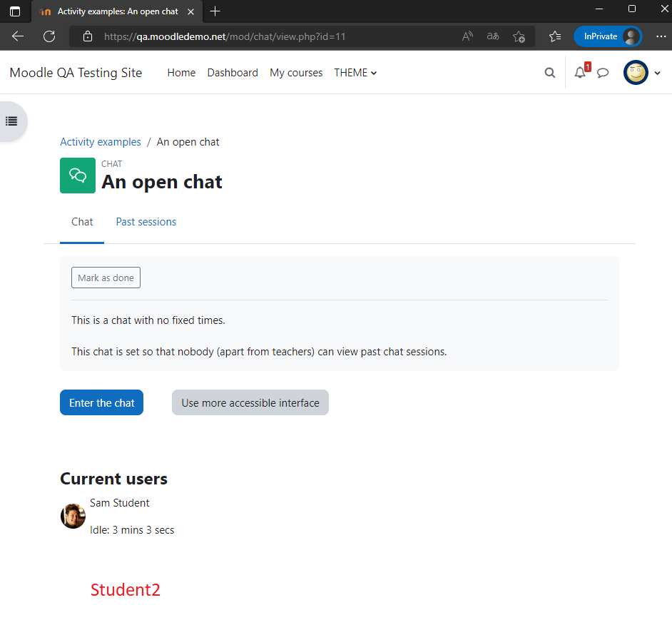Open the tab actions menu icon
The height and width of the screenshot is (630, 672).
[14, 11]
